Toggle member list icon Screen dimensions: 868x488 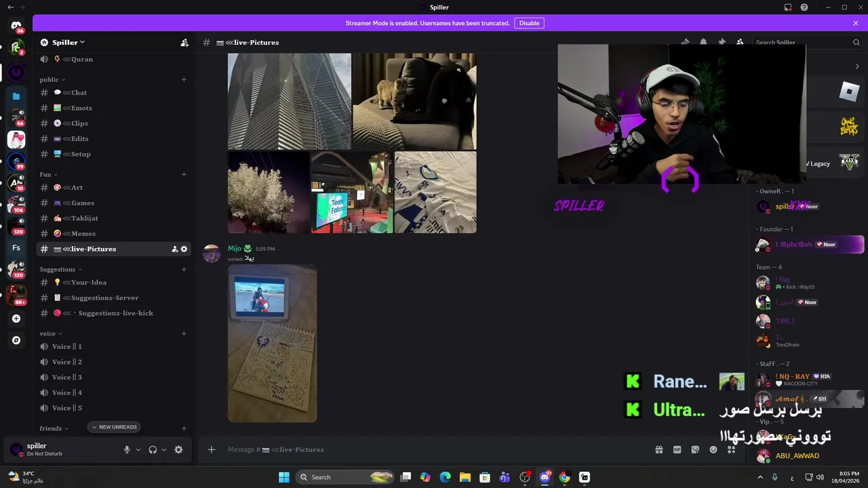coord(740,42)
